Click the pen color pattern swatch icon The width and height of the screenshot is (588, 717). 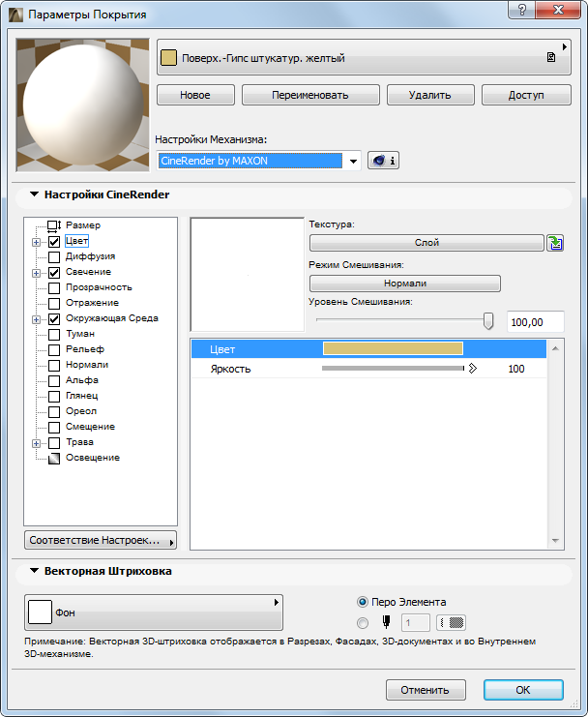coord(452,622)
